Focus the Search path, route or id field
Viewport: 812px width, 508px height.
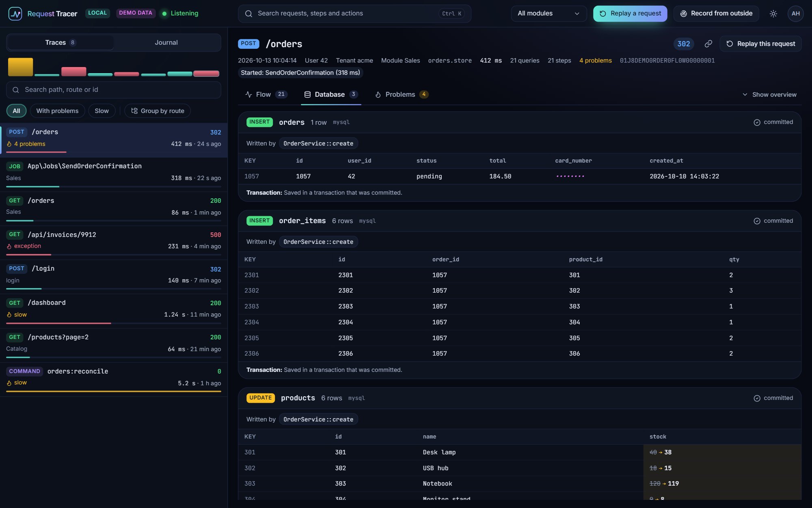coord(114,90)
